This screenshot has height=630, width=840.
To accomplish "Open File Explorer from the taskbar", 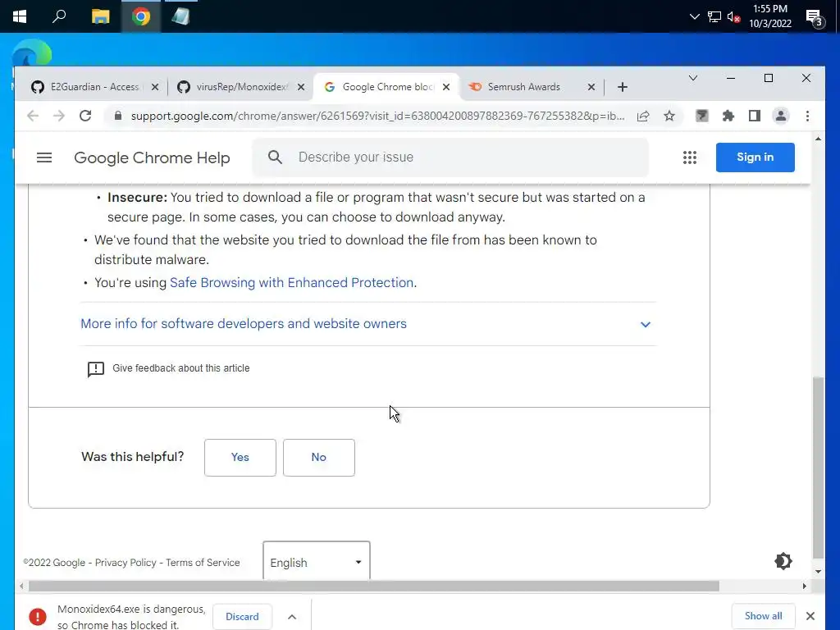I will click(100, 16).
